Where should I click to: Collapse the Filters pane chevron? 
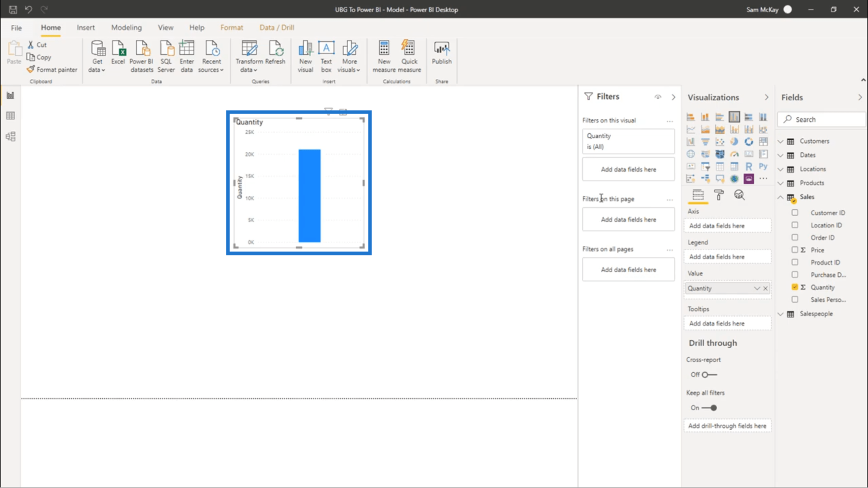click(x=673, y=97)
